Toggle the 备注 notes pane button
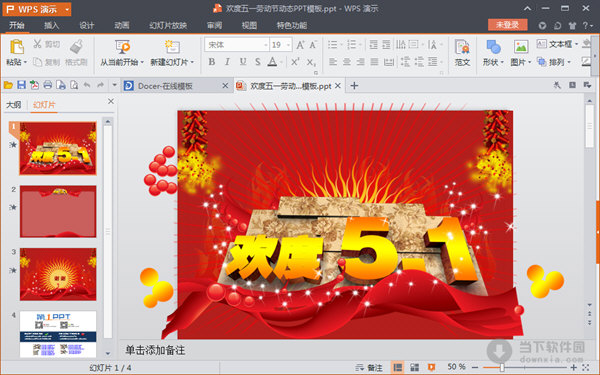This screenshot has height=375, width=600. 369,368
